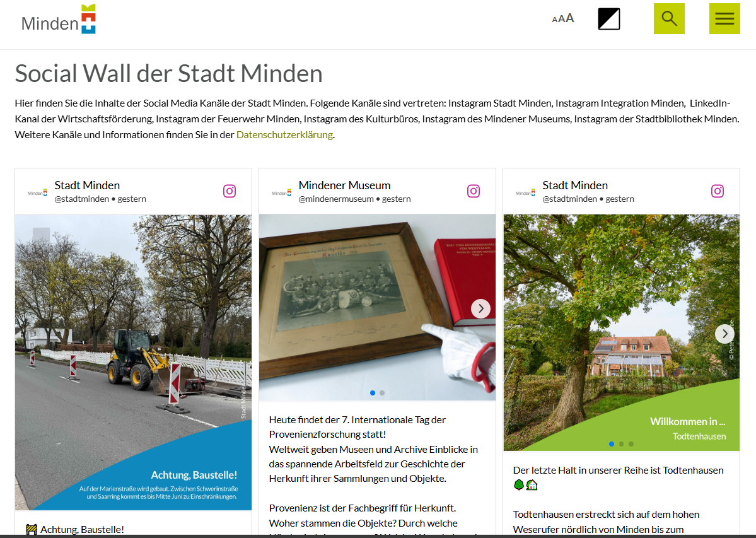Open the search function
The image size is (756, 538).
tap(668, 18)
